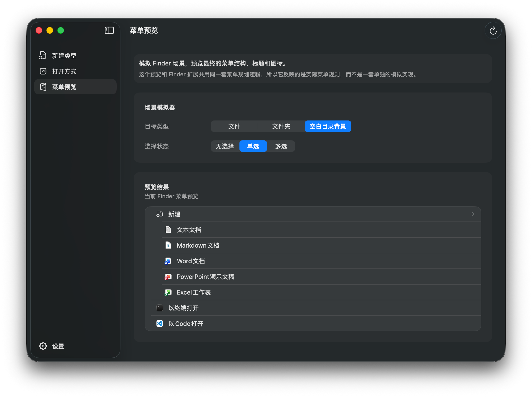Click the 文本文档 file icon
This screenshot has width=532, height=397.
coord(168,230)
